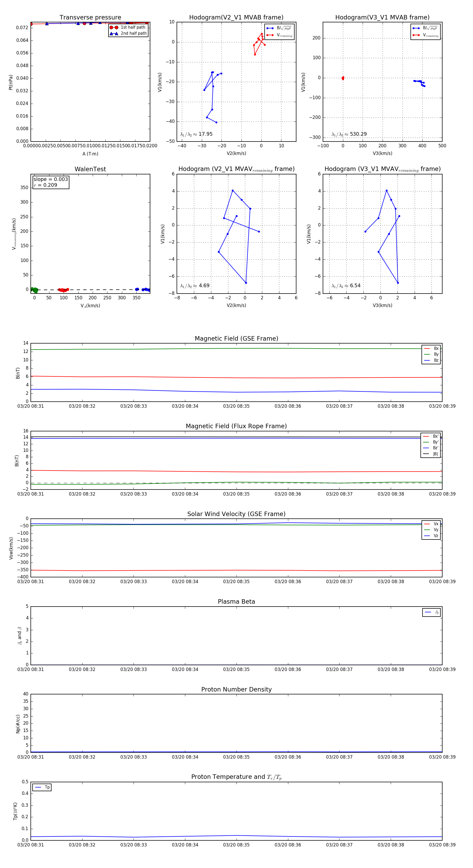Click the 03/20 08:35 tick label under Plasma Beta
Screen dimensions: 473x868
coord(236,669)
